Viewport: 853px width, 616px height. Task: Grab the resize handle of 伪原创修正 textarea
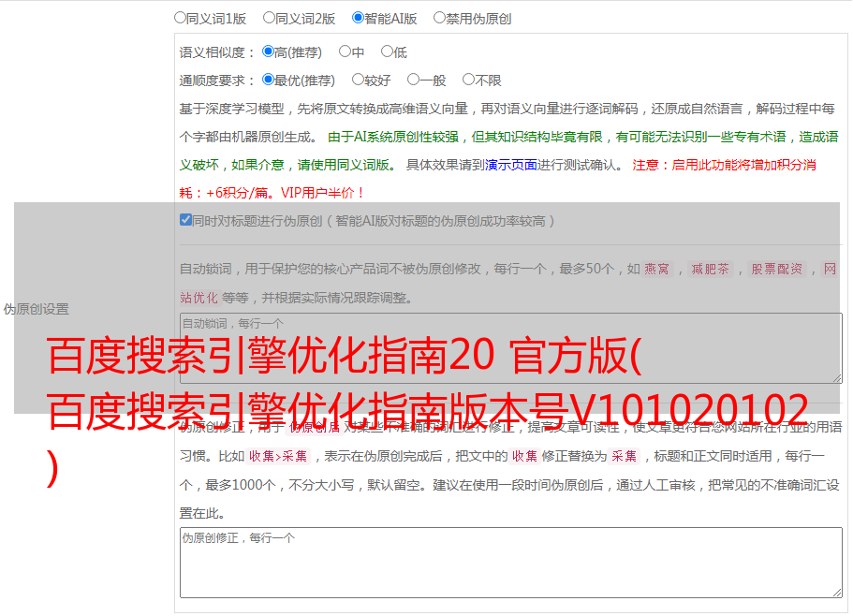point(837,594)
